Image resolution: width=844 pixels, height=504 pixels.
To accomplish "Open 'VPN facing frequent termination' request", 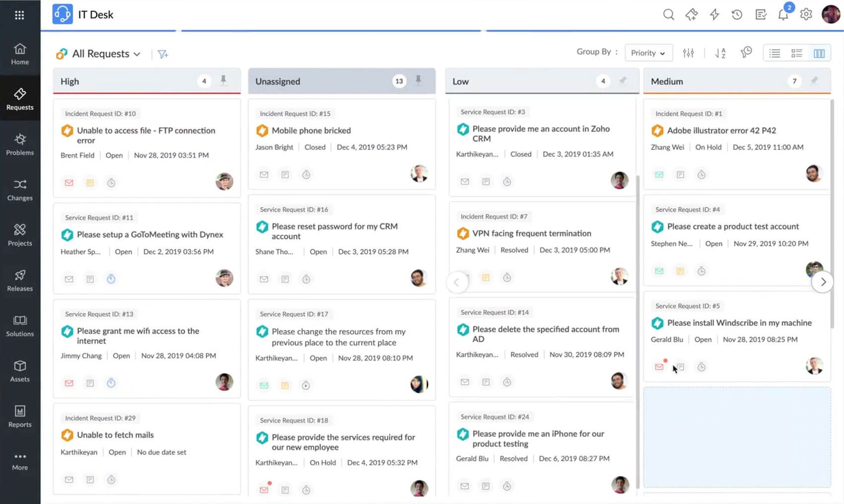I will coord(532,233).
